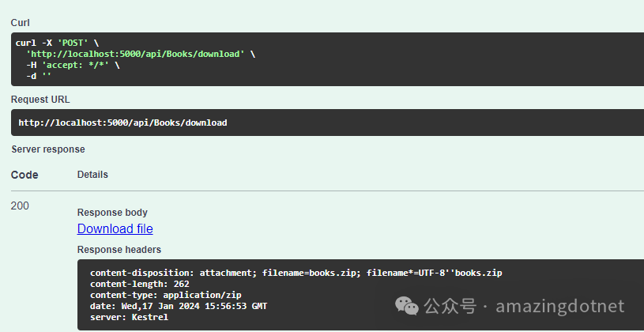Click the Details column header

pos(92,174)
